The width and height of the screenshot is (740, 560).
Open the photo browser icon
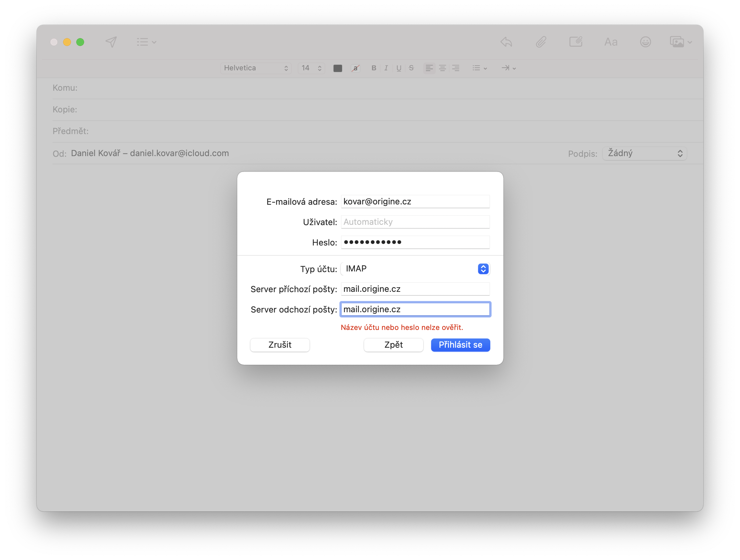(678, 41)
